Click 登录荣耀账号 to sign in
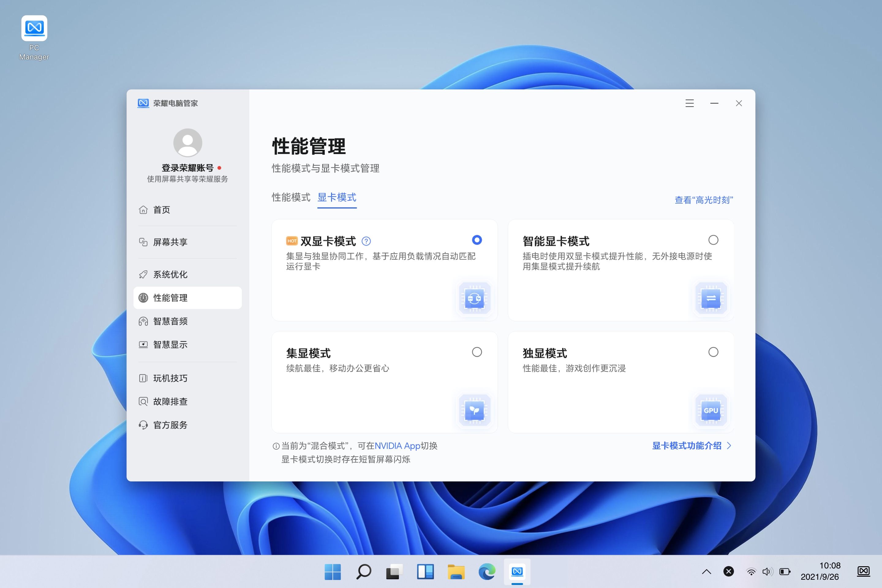 tap(187, 168)
